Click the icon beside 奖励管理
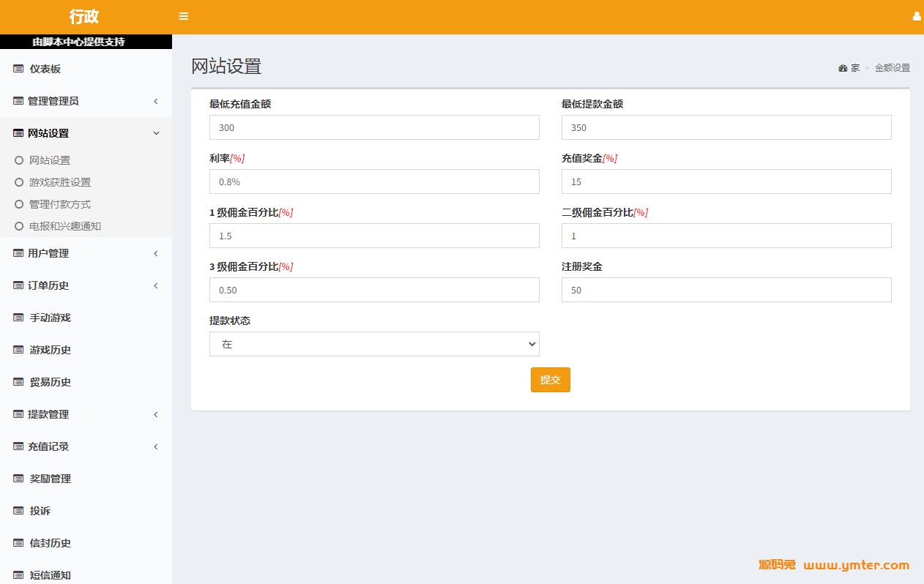Image resolution: width=924 pixels, height=584 pixels. point(18,479)
